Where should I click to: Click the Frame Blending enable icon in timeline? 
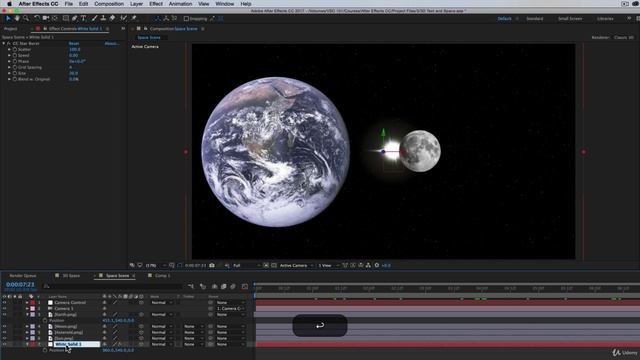[x=224, y=287]
